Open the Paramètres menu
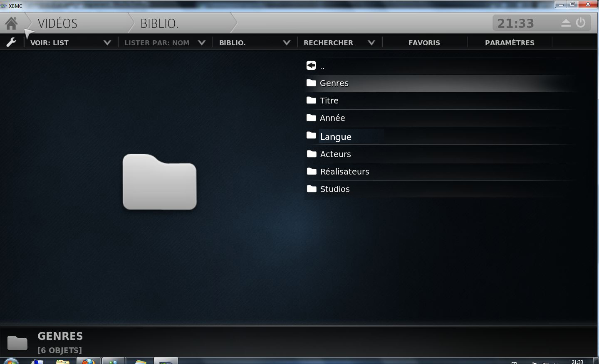Viewport: 599px width, 364px height. pos(510,43)
